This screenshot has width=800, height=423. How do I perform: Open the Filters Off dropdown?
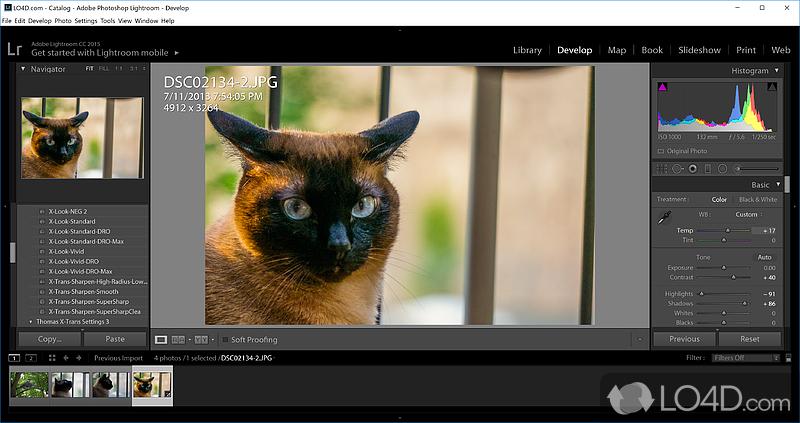pos(746,358)
